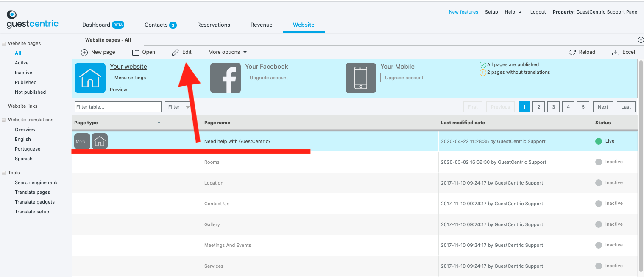Click the Logout link
644x277 pixels.
tap(538, 12)
